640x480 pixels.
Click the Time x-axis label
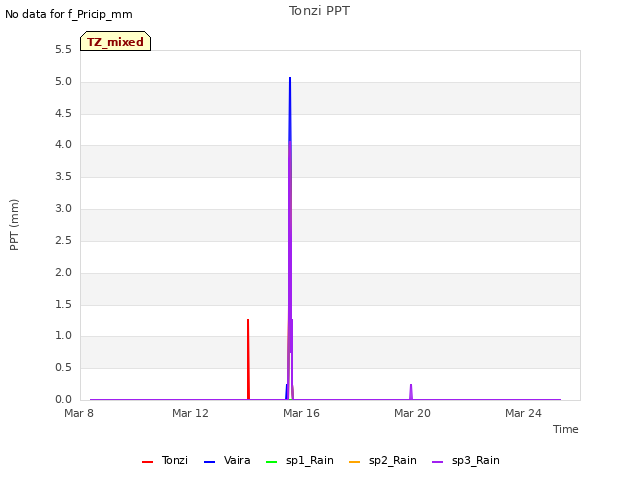[565, 429]
